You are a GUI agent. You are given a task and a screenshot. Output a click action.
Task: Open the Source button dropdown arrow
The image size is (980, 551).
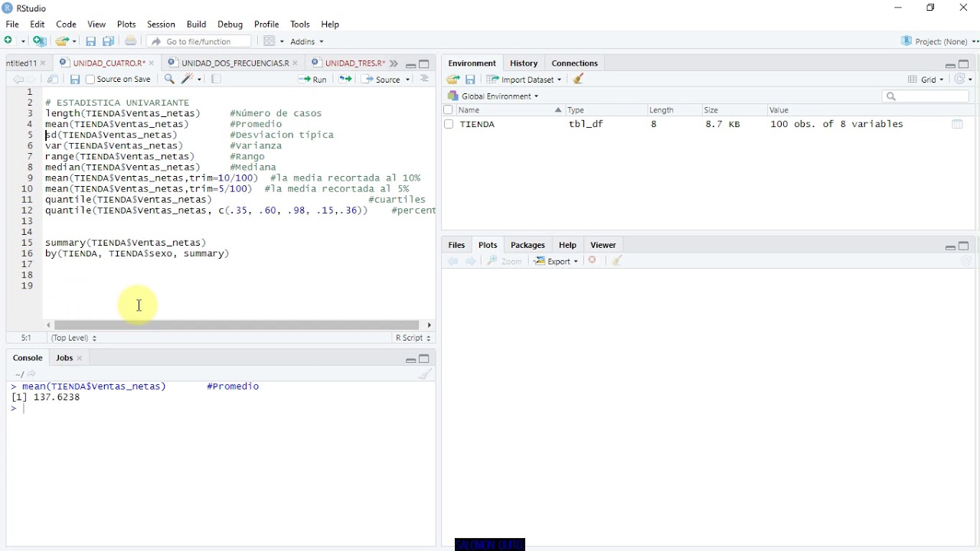coord(407,80)
